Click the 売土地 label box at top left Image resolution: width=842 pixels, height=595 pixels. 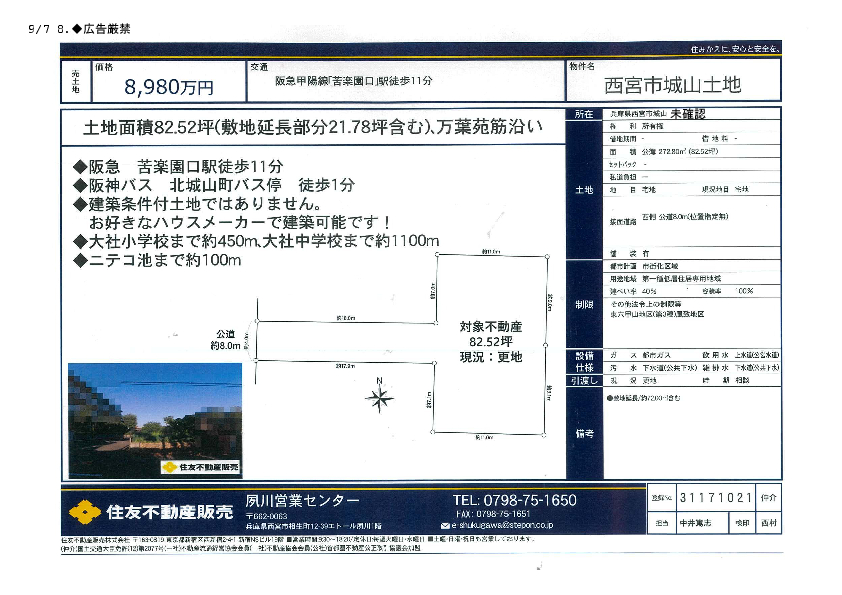coord(76,81)
